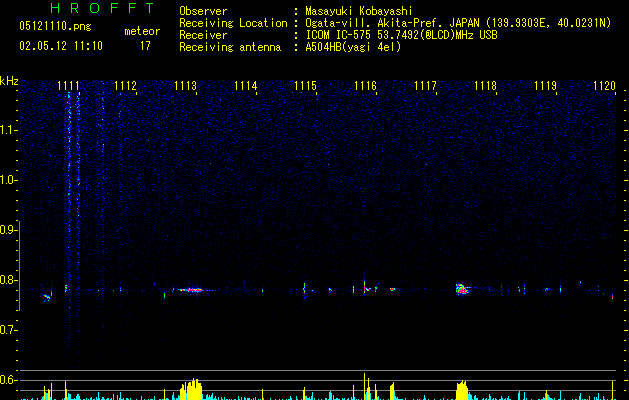Click the 1.1 kHz axis label
Image resolution: width=629 pixels, height=400 pixels.
coord(9,130)
